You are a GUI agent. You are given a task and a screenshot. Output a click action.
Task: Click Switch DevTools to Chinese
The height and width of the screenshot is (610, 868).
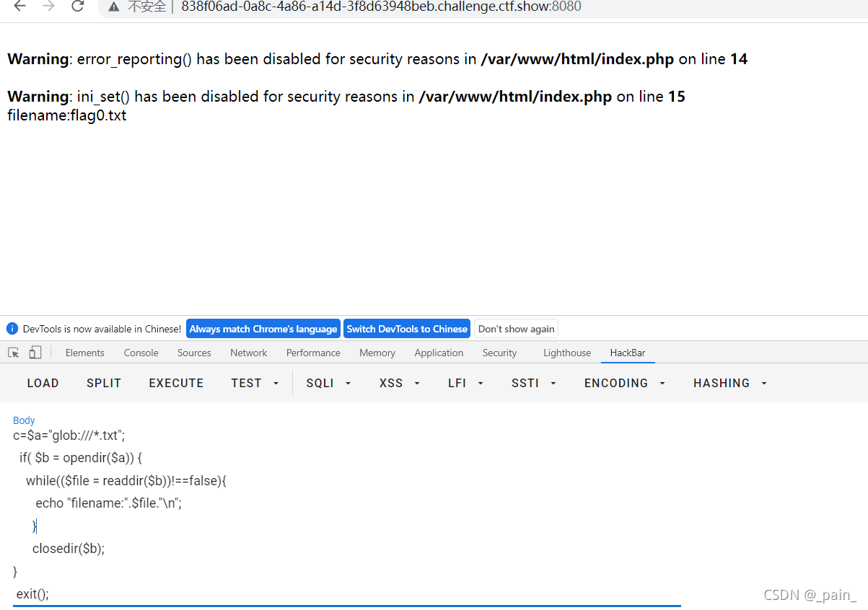pyautogui.click(x=407, y=329)
